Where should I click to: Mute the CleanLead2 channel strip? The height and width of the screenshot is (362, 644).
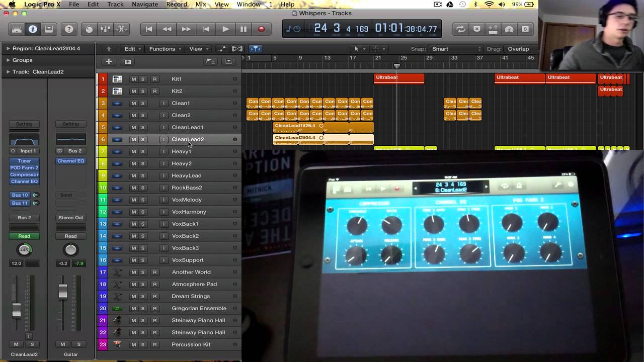coord(16,344)
